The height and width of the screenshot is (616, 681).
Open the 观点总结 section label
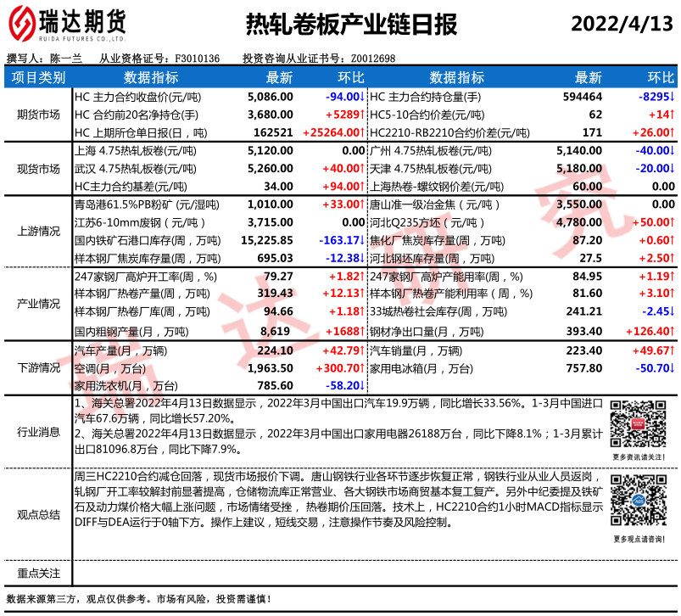point(38,514)
